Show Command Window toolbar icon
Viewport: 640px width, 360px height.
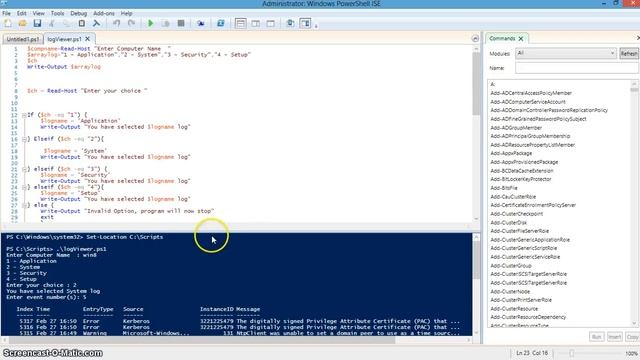point(290,23)
